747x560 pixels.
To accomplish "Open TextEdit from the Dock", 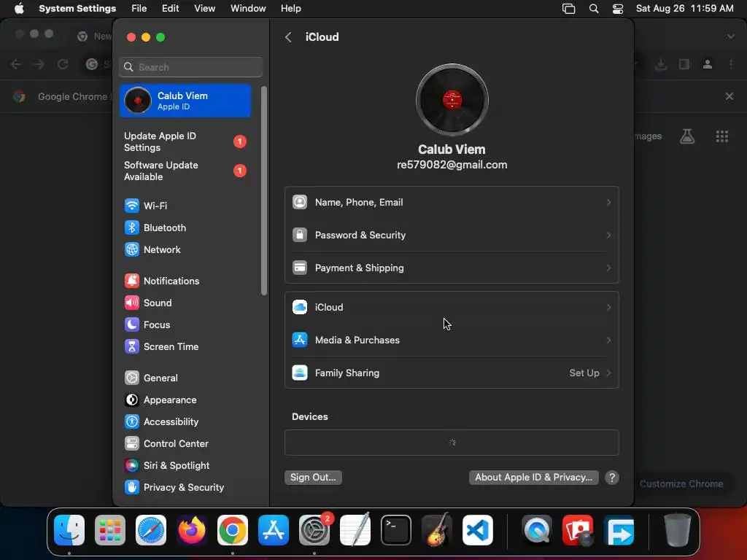I will (x=355, y=530).
